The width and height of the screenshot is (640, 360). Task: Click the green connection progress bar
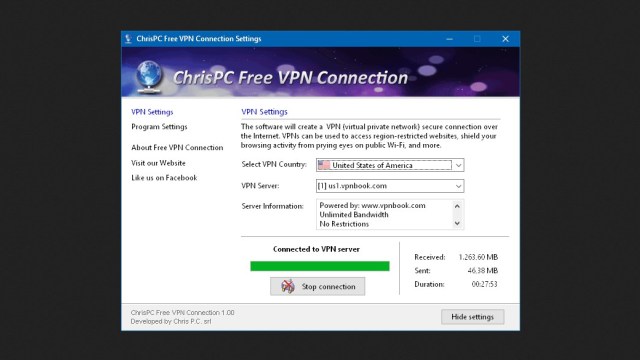(320, 266)
